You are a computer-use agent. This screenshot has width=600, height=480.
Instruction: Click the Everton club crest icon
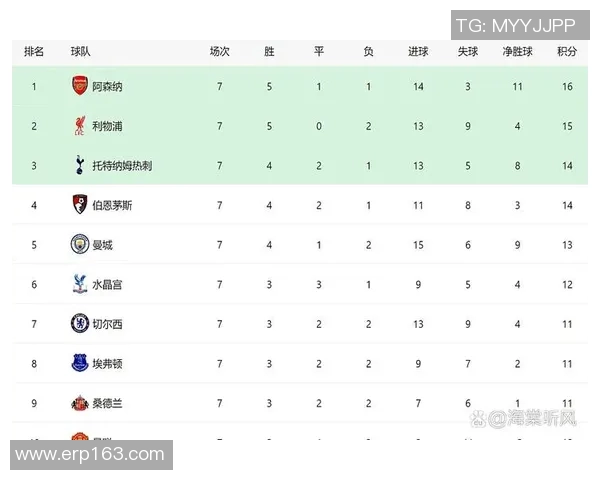click(x=80, y=363)
